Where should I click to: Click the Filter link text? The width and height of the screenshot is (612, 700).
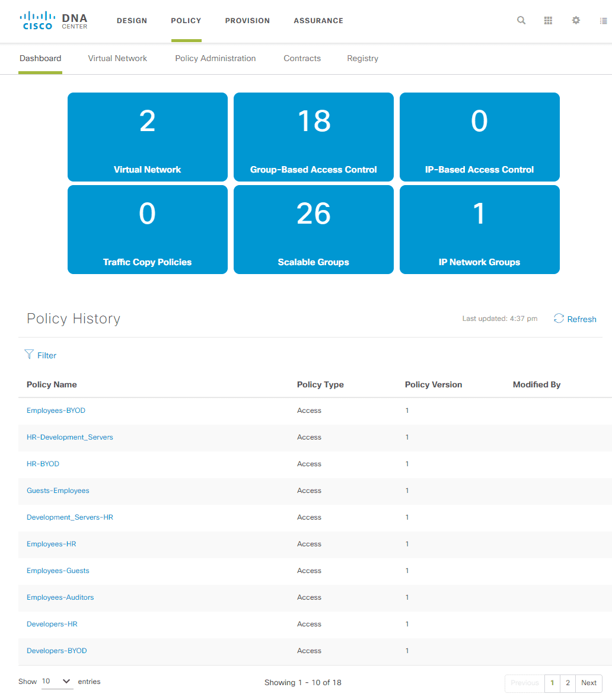coord(47,355)
